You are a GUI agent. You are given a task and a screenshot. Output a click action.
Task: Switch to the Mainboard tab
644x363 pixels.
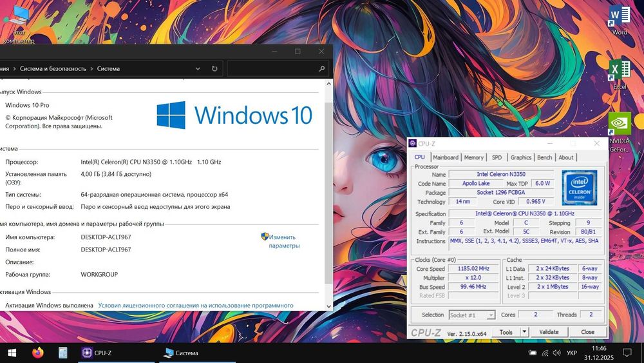point(445,157)
